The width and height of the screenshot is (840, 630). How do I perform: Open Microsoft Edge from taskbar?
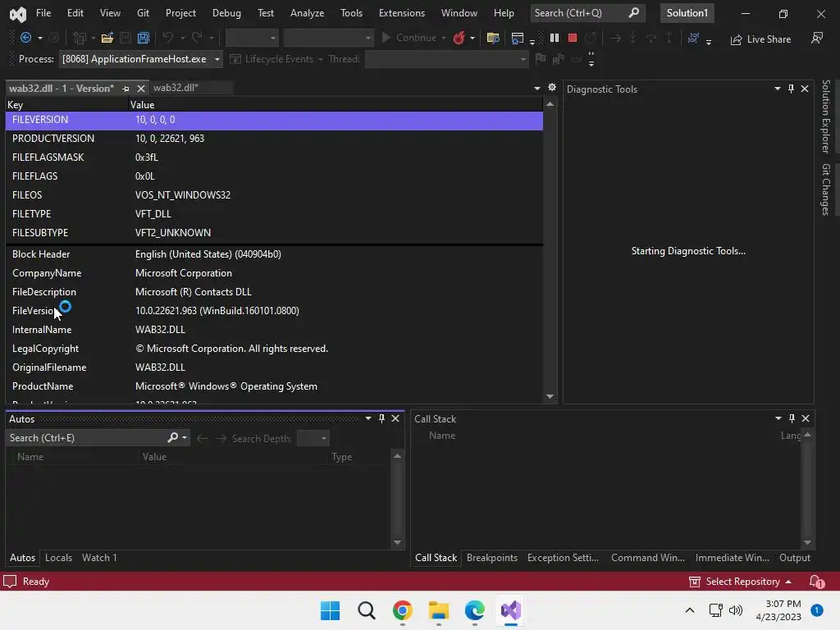coord(475,610)
